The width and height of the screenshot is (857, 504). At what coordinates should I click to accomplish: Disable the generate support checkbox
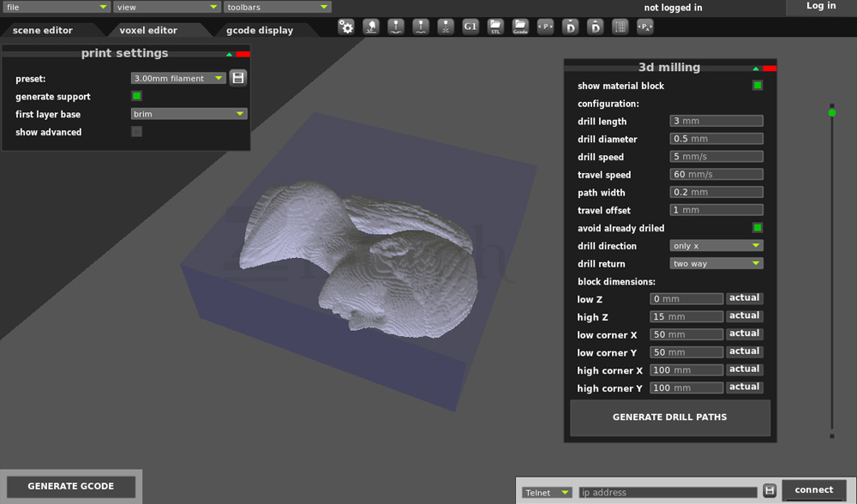pos(136,96)
